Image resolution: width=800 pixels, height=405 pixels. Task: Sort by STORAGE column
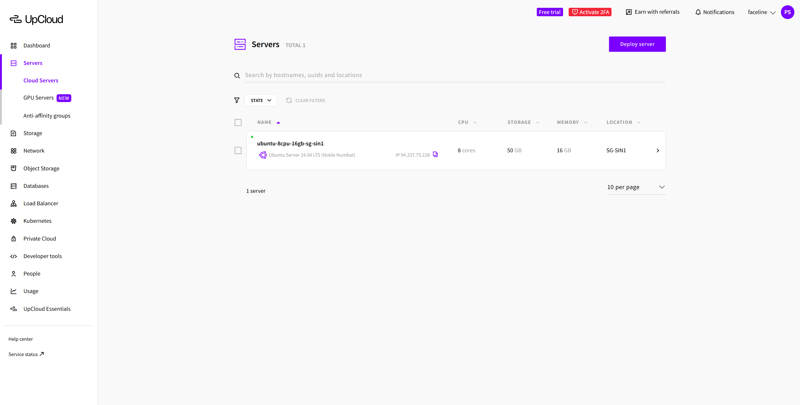tap(523, 122)
